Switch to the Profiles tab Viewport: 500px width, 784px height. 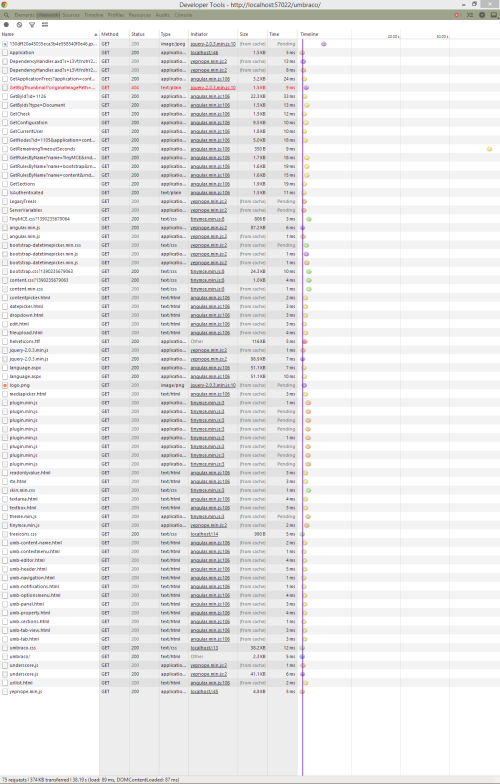[116, 15]
